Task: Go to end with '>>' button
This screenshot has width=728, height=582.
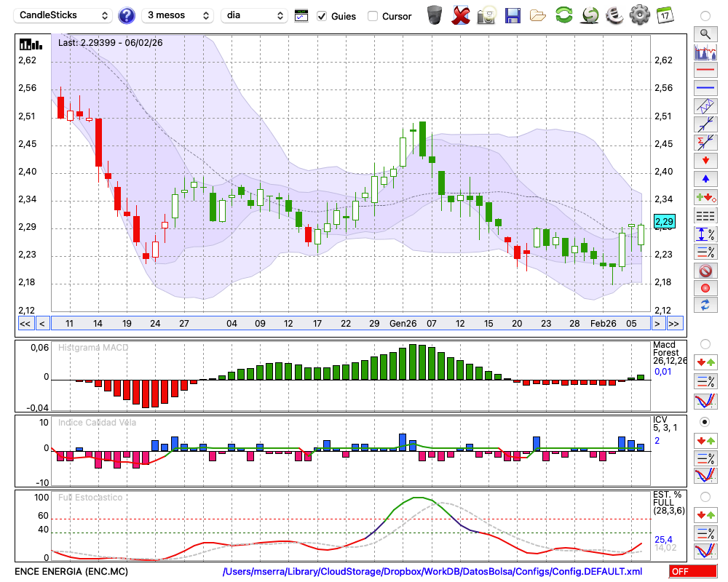Action: pos(673,324)
